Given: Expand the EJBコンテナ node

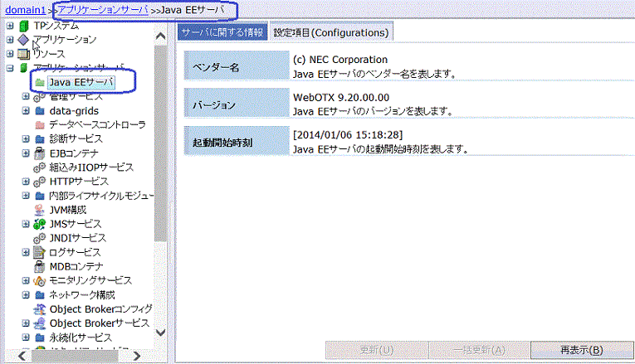Looking at the screenshot, I should tap(27, 153).
